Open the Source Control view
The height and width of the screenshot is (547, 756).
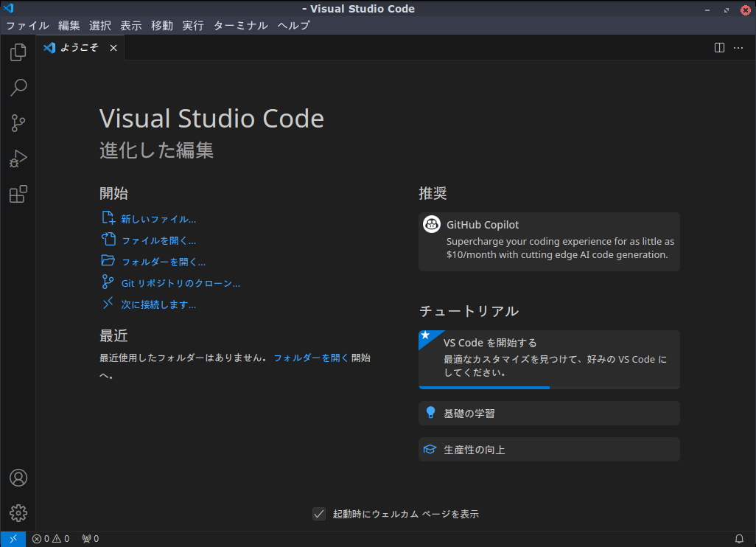(18, 123)
